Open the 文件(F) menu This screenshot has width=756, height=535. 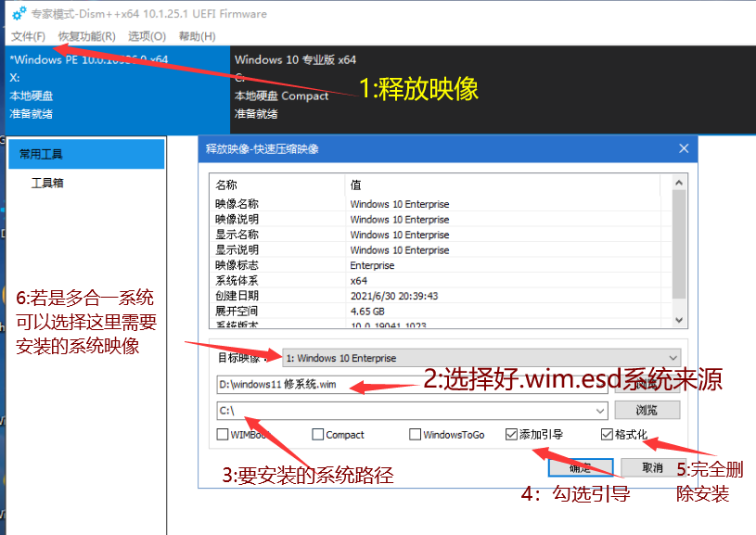(x=29, y=36)
